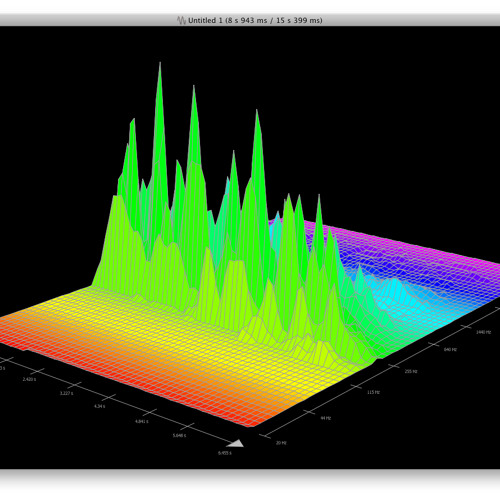Click the 1440 Hz frequency axis label

(x=483, y=332)
